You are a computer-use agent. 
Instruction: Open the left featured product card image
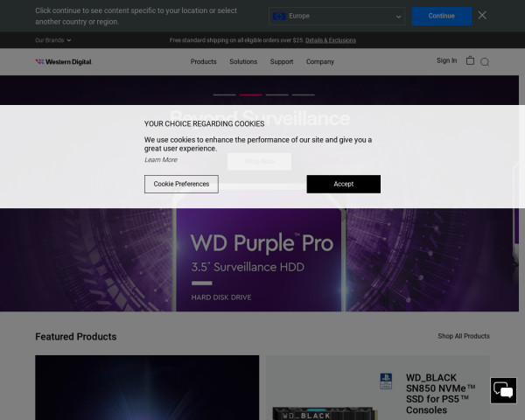point(147,388)
